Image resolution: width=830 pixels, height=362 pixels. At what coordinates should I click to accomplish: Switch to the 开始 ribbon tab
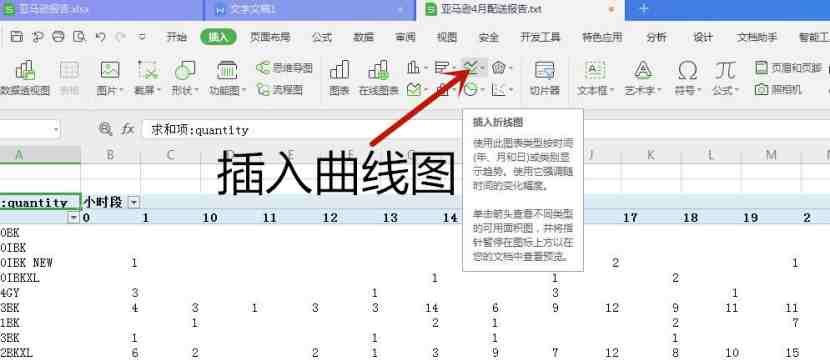point(176,37)
